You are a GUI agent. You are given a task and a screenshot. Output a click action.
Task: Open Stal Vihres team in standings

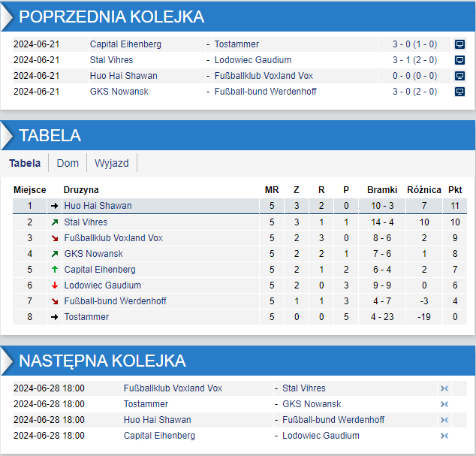[86, 222]
